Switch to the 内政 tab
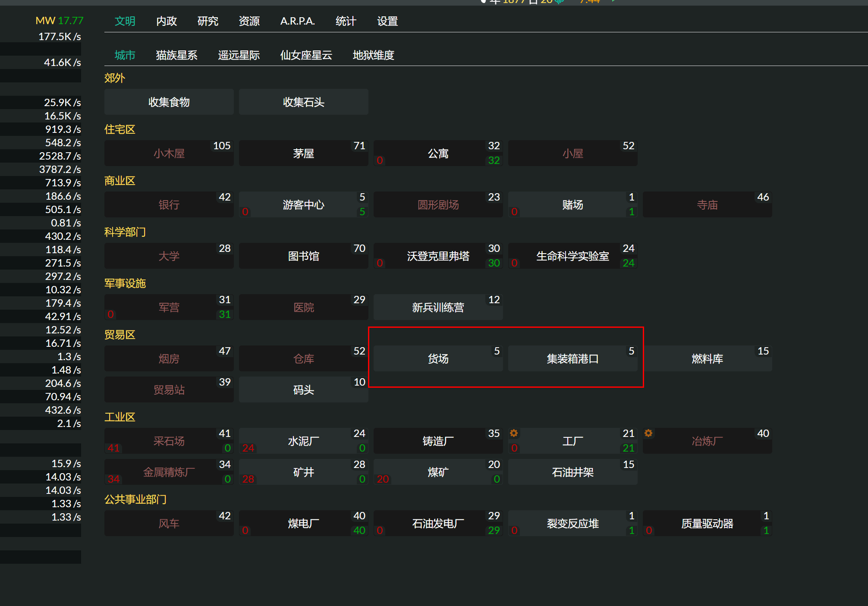Viewport: 868px width, 606px height. tap(167, 21)
